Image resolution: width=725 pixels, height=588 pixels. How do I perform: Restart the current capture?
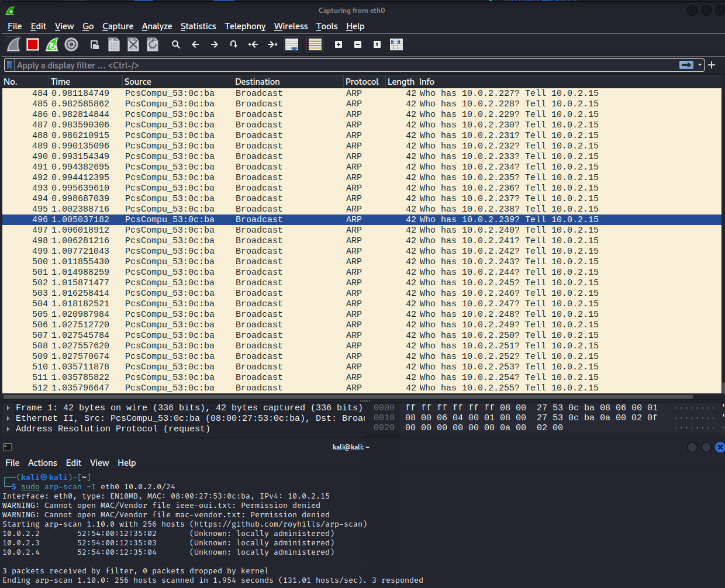click(52, 44)
